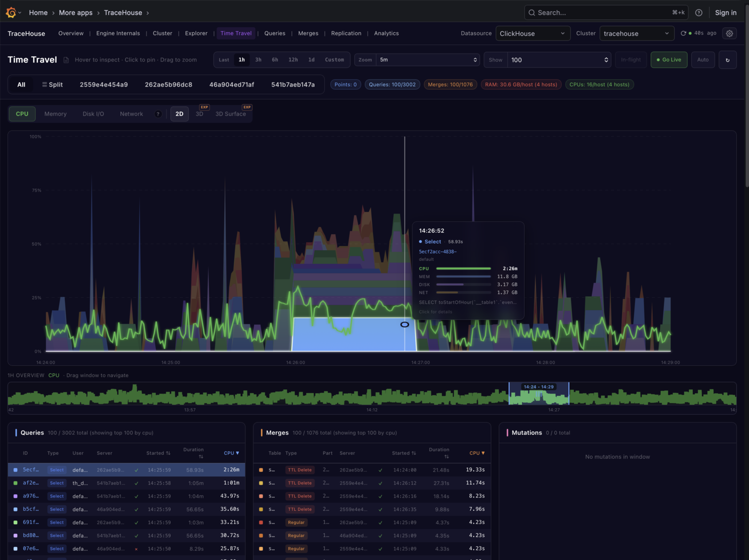This screenshot has width=749, height=560.
Task: Click the color swatch of query 5ecf
Action: [16, 470]
